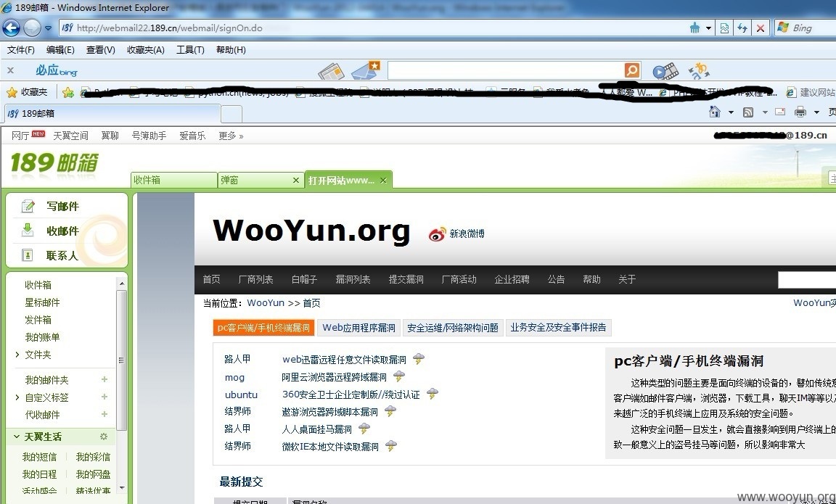Click the 网厅 link
Screen dimensions: 836x504
point(20,136)
